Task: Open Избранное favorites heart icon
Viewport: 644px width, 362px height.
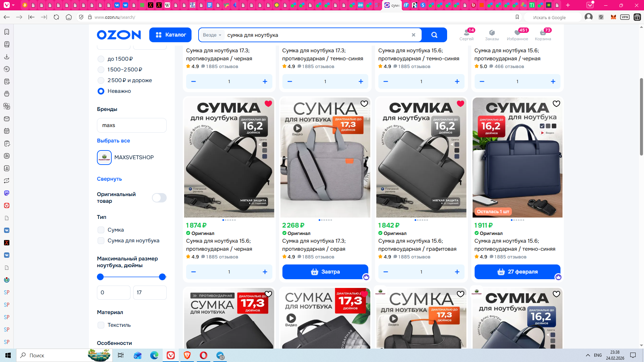Action: pyautogui.click(x=517, y=35)
